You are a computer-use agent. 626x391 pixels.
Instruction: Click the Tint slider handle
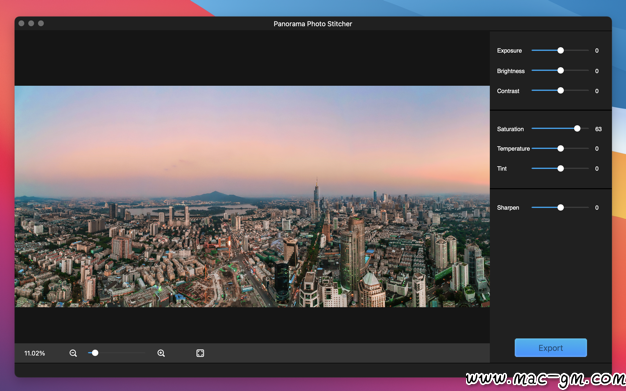(x=561, y=169)
